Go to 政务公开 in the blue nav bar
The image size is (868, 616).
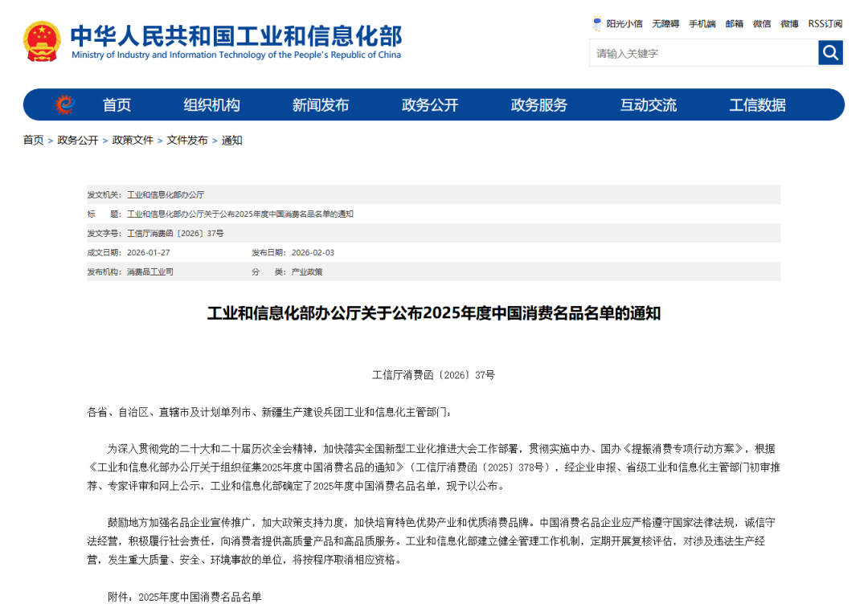pos(429,105)
